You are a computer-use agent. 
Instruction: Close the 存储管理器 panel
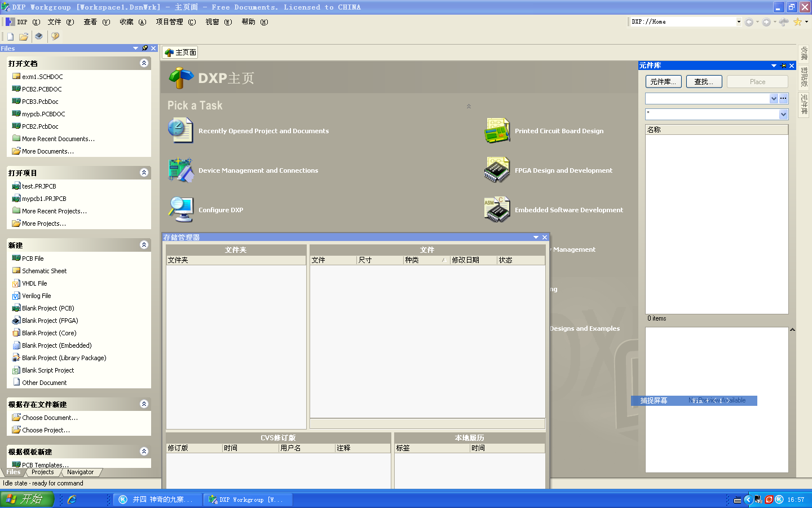point(545,237)
